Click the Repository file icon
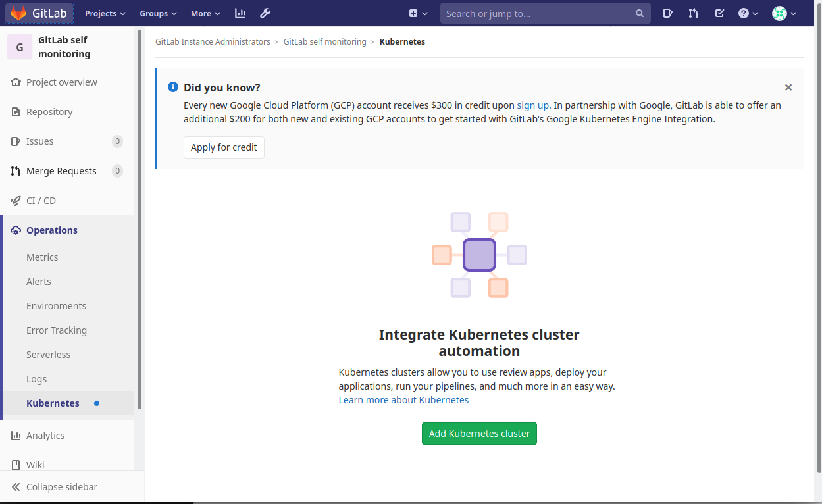The width and height of the screenshot is (822, 504). pyautogui.click(x=16, y=112)
